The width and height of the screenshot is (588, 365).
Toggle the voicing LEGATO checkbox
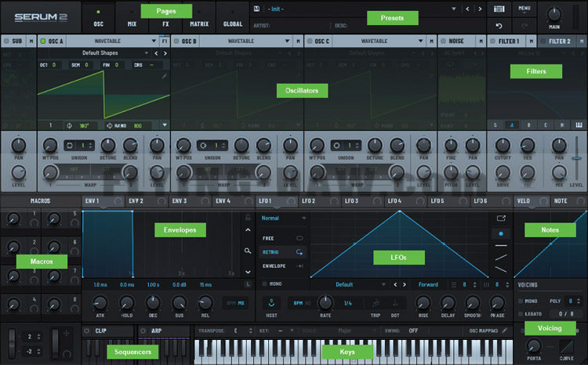tap(521, 313)
